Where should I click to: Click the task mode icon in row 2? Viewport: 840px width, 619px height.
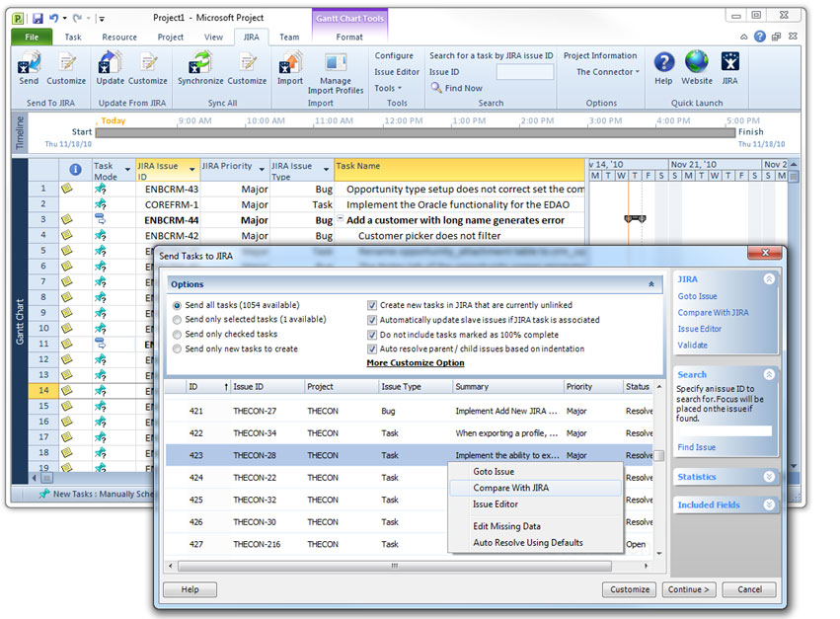(100, 204)
